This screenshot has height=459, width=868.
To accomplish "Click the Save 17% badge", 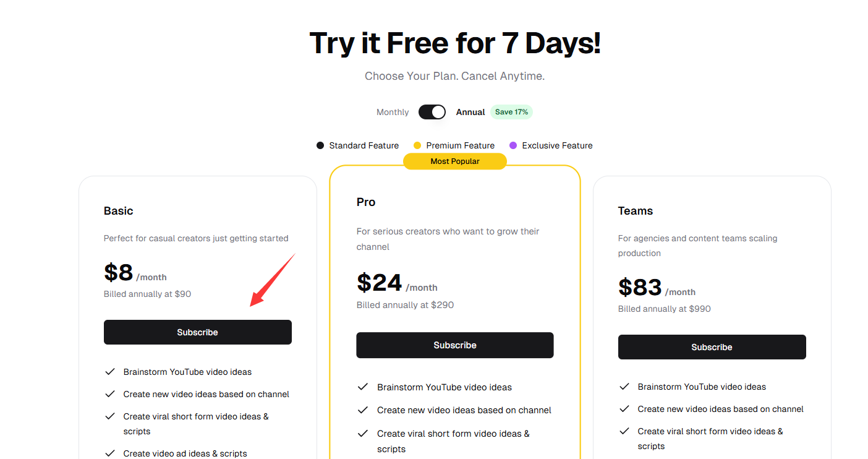I will tap(511, 112).
